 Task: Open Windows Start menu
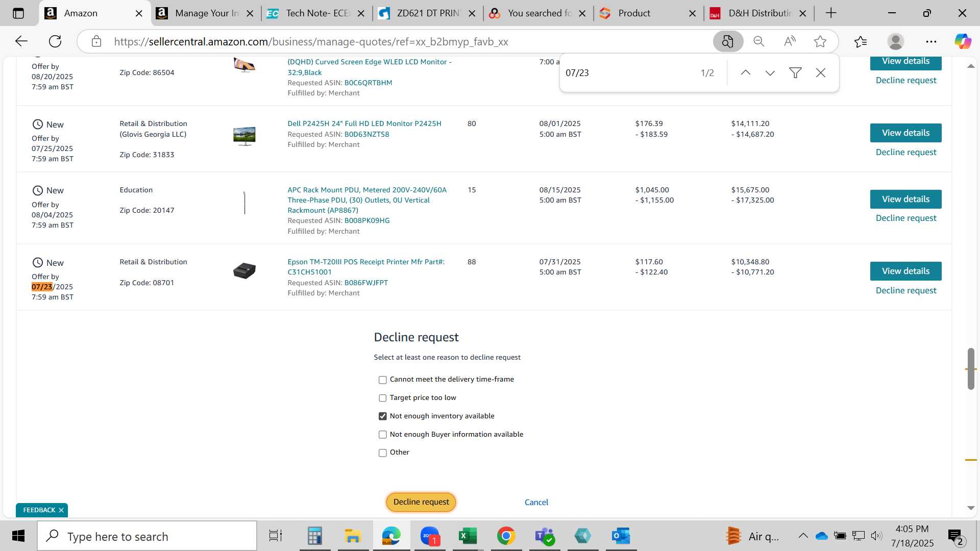coord(18,536)
